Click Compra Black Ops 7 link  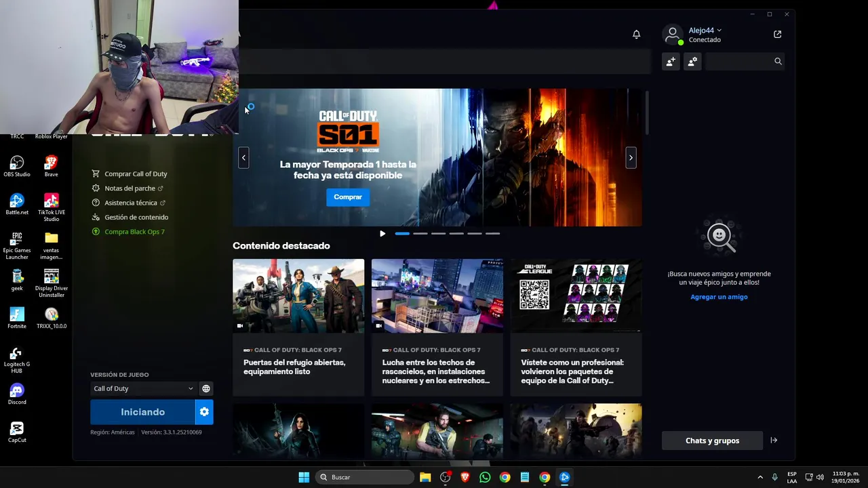point(134,232)
